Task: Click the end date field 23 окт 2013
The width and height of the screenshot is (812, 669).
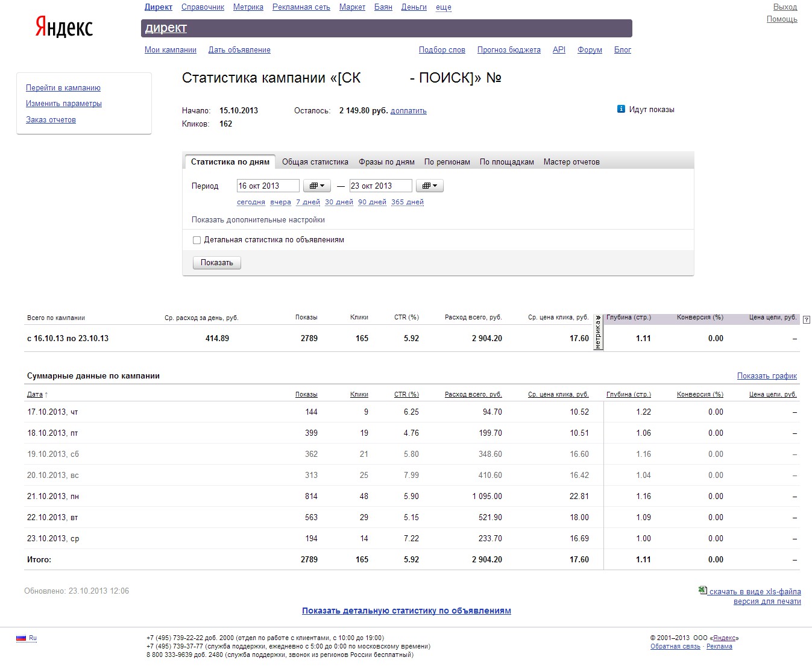Action: pos(381,186)
